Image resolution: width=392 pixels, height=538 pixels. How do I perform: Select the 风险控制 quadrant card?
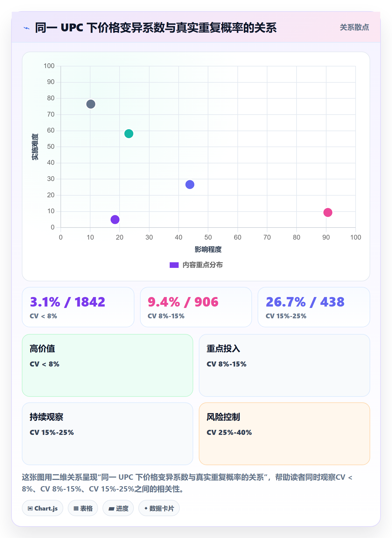tap(284, 434)
